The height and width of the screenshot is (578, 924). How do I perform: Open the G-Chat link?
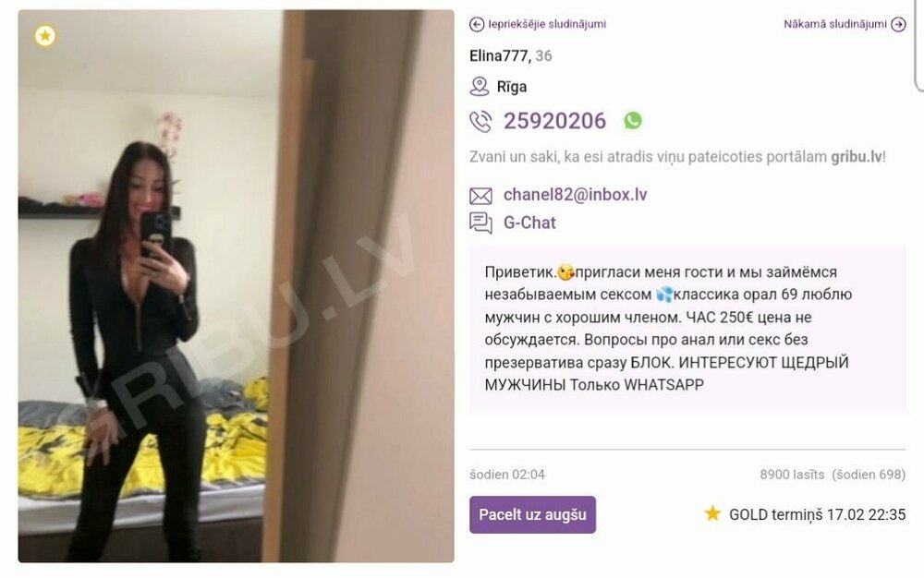pyautogui.click(x=529, y=223)
